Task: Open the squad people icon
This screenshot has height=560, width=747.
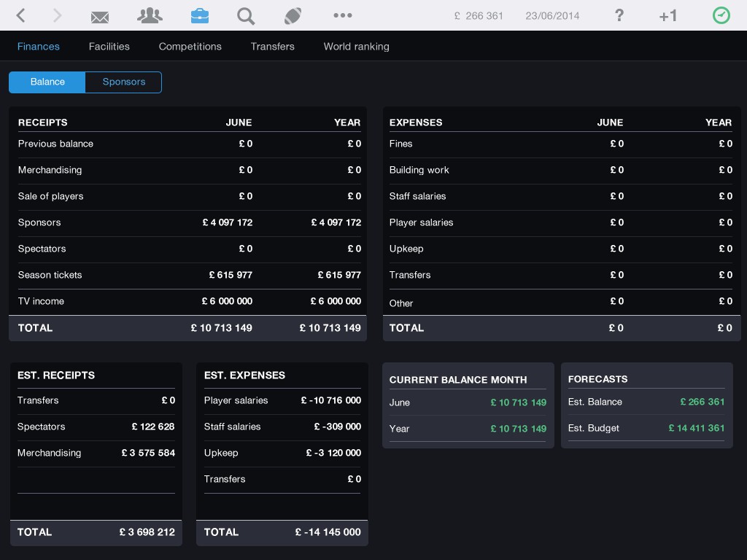Action: [x=150, y=15]
